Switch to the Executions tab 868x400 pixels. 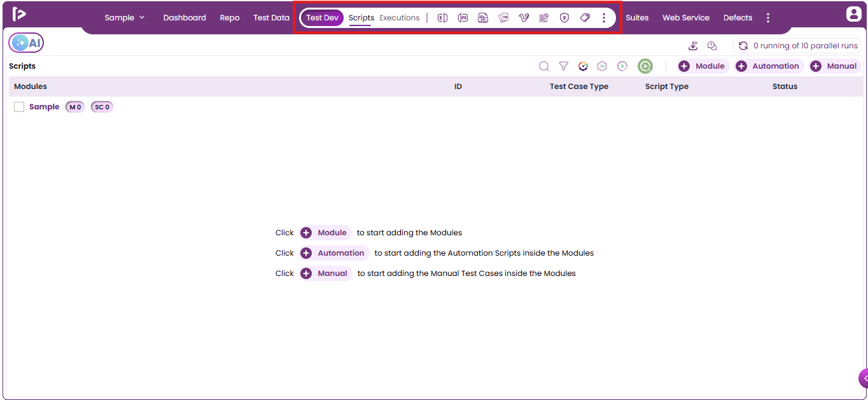[400, 18]
